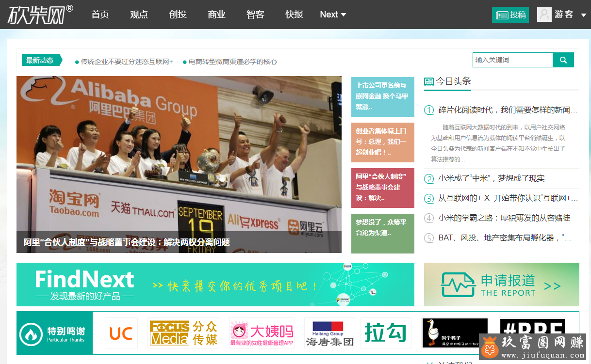The width and height of the screenshot is (591, 364).
Task: Click the number 4 ranking circle
Action: [429, 218]
